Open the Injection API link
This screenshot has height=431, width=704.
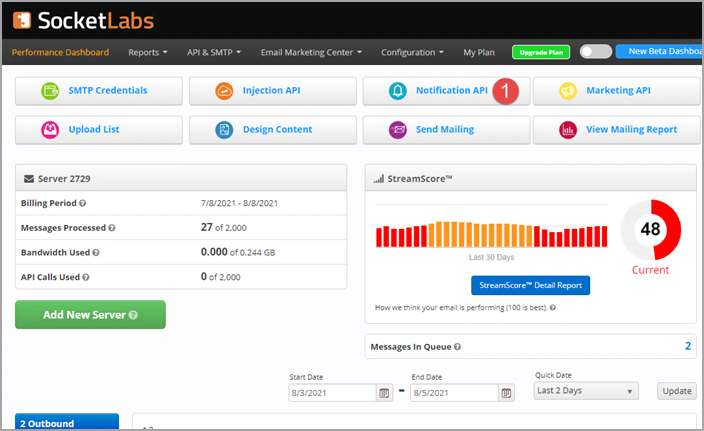[272, 90]
